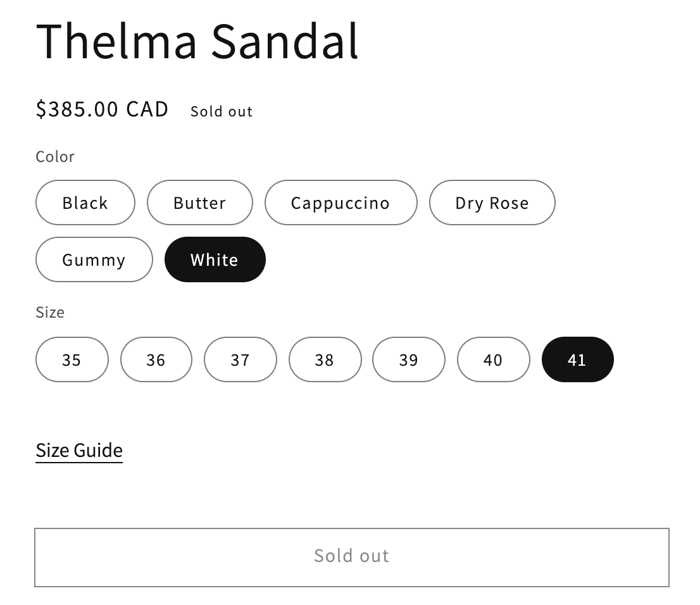Click the $385.00 CAD price
Screen dimensions: 700x605
(102, 109)
